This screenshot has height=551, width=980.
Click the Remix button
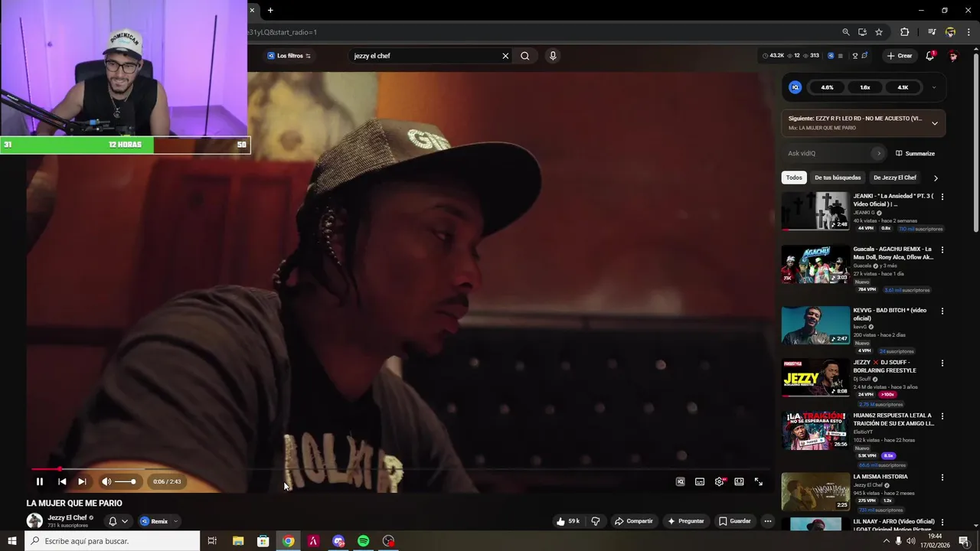(x=154, y=521)
